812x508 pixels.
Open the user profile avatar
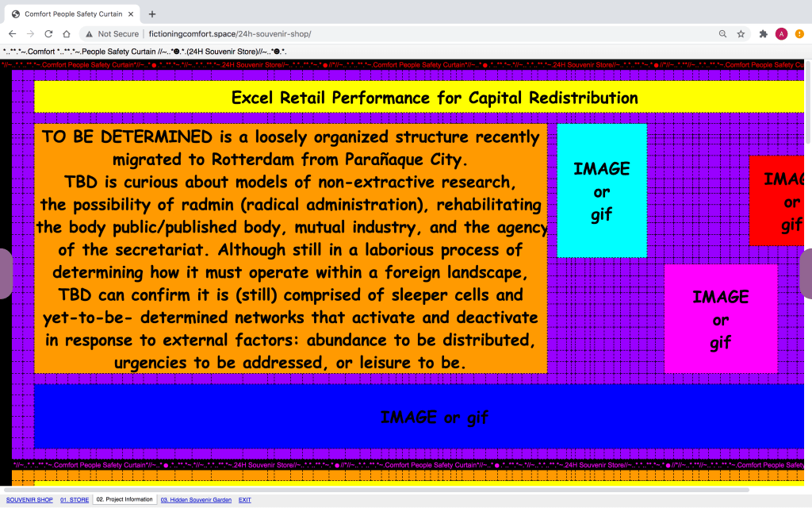pyautogui.click(x=781, y=34)
